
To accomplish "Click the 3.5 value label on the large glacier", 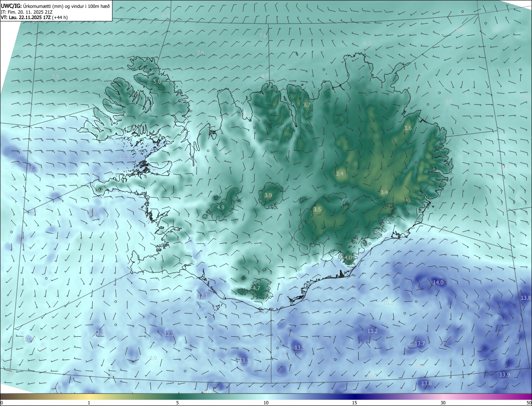I will tap(317, 210).
